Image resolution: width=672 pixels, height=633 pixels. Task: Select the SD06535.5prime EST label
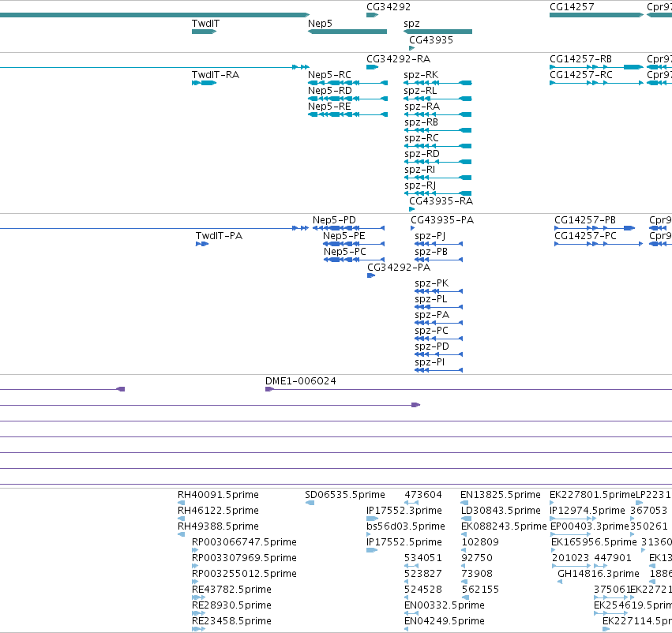tap(344, 495)
